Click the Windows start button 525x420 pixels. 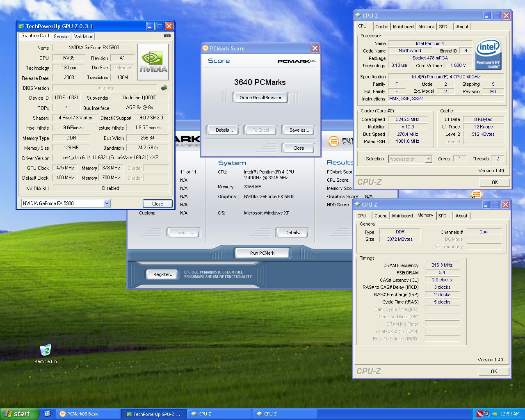[x=19, y=414]
